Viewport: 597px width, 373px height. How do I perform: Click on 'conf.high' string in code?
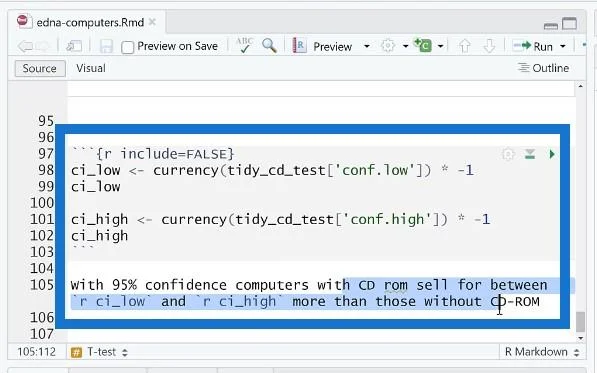pos(388,219)
